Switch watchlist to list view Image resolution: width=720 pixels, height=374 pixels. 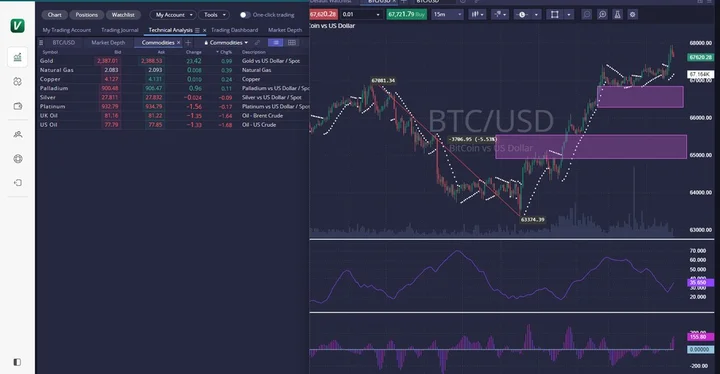(x=276, y=42)
